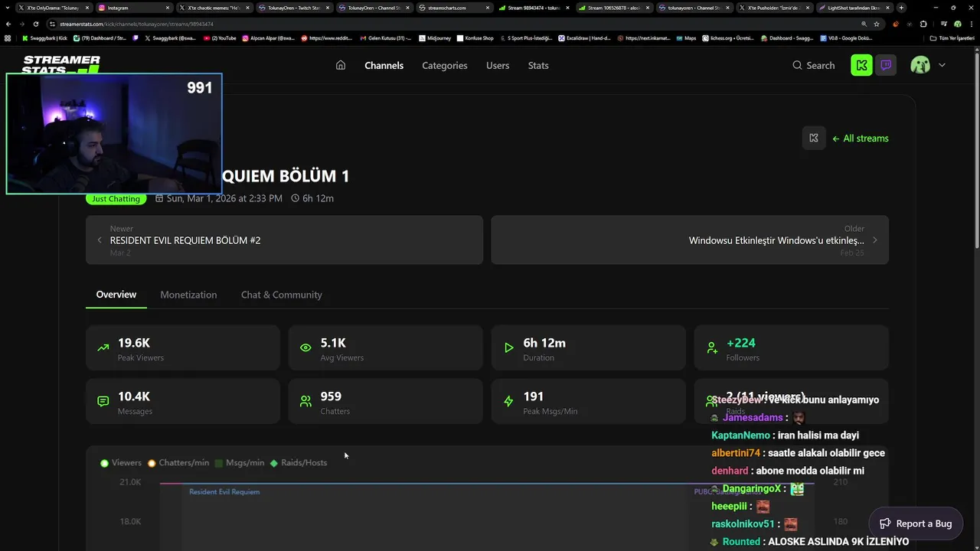Toggle the Raids/Hosts chart legend series

click(x=299, y=463)
